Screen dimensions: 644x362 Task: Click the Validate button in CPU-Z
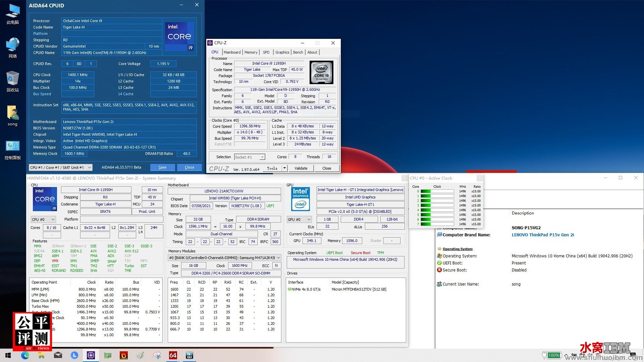(301, 168)
